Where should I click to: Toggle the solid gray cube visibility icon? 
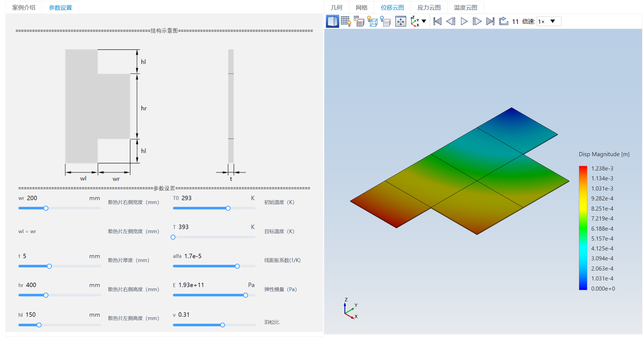tap(386, 21)
